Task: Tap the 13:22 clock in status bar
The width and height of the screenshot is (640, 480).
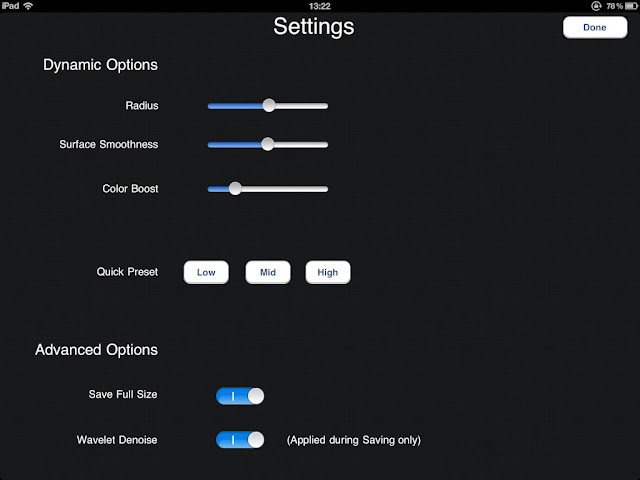Action: click(320, 6)
